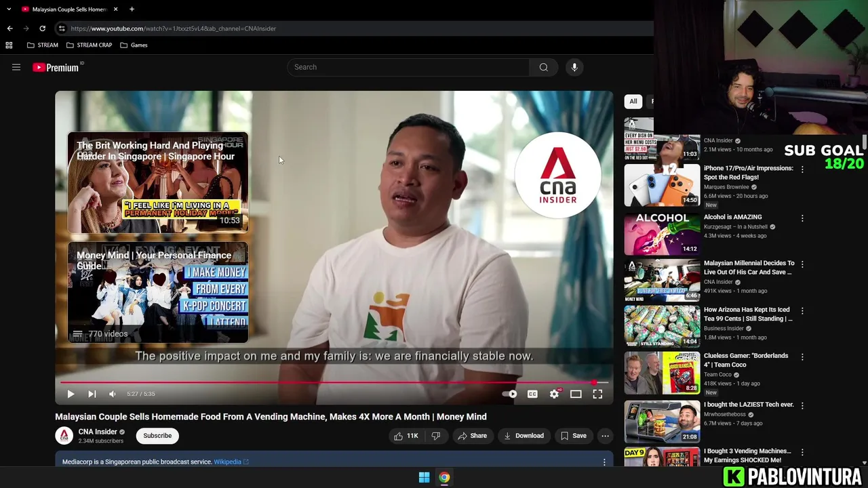
Task: Click the CNA Insider end-screen logo
Action: point(557,175)
